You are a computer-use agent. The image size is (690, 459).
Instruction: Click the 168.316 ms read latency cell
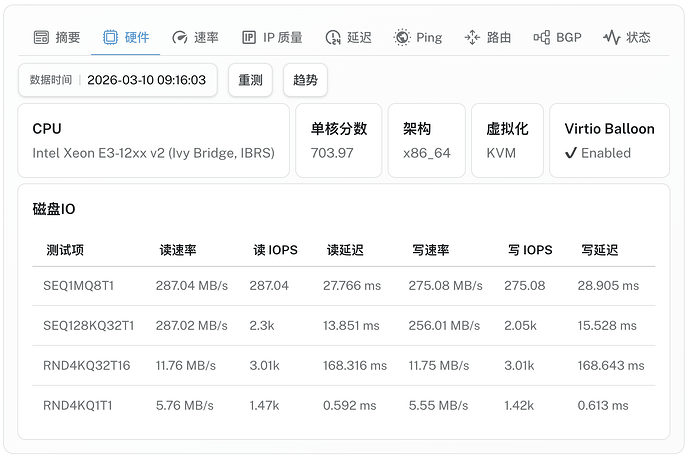click(355, 366)
